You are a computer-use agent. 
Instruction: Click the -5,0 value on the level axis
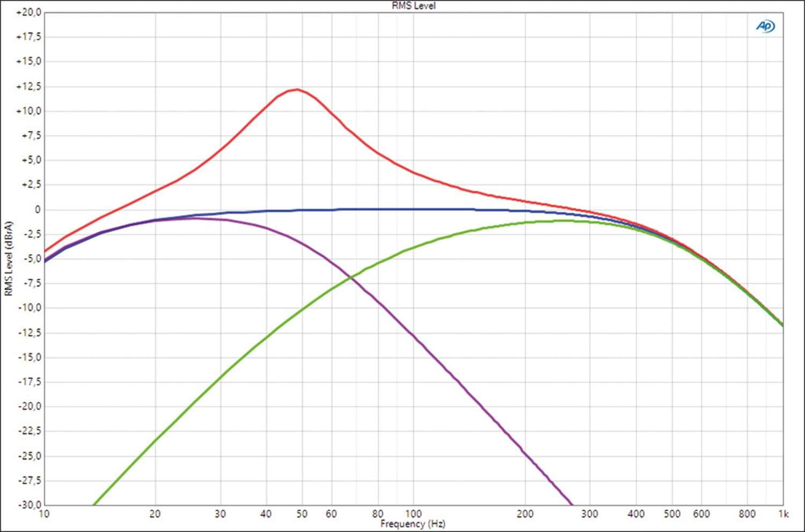click(x=31, y=259)
